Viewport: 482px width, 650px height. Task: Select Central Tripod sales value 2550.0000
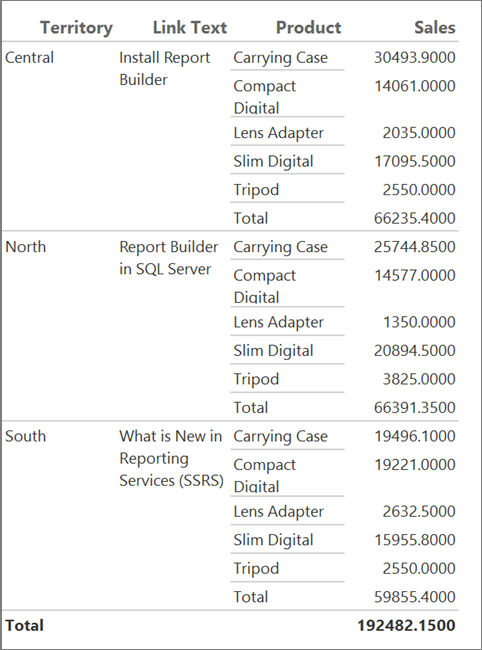point(419,190)
